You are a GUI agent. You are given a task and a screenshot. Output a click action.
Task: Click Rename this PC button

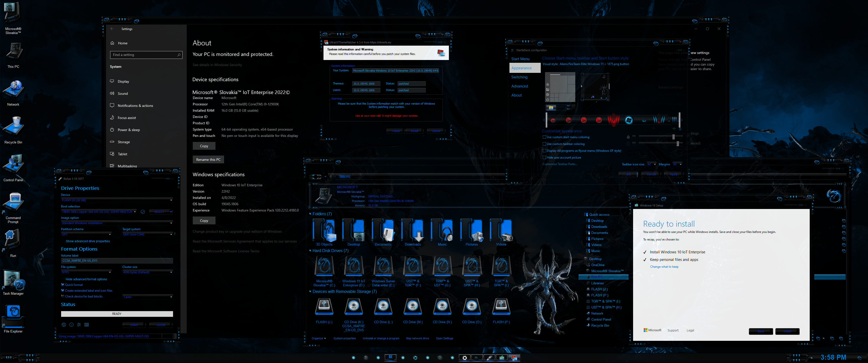pyautogui.click(x=208, y=160)
